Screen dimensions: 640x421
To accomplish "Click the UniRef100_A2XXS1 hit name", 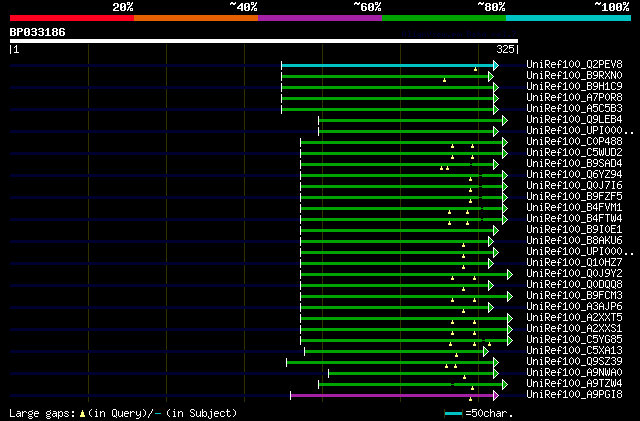I will 574,329.
